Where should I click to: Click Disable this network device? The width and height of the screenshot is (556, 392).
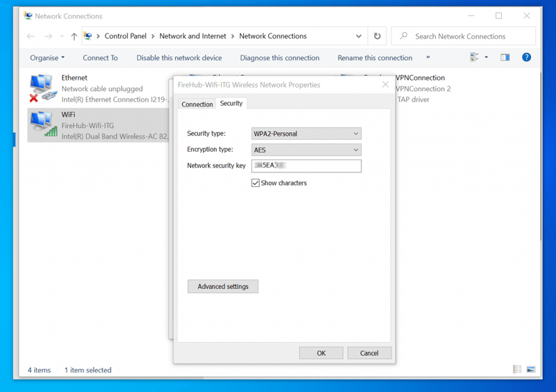click(179, 58)
